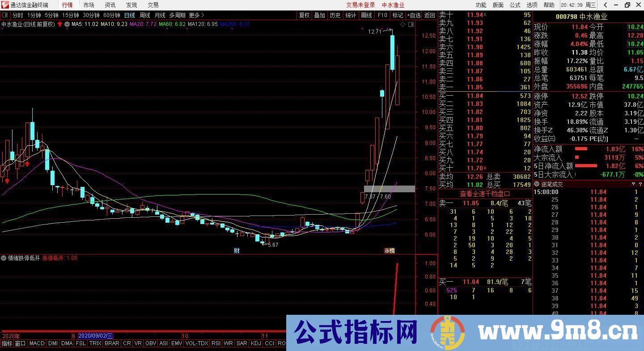Click the 历史 button
This screenshot has width=644, height=351.
(335, 15)
